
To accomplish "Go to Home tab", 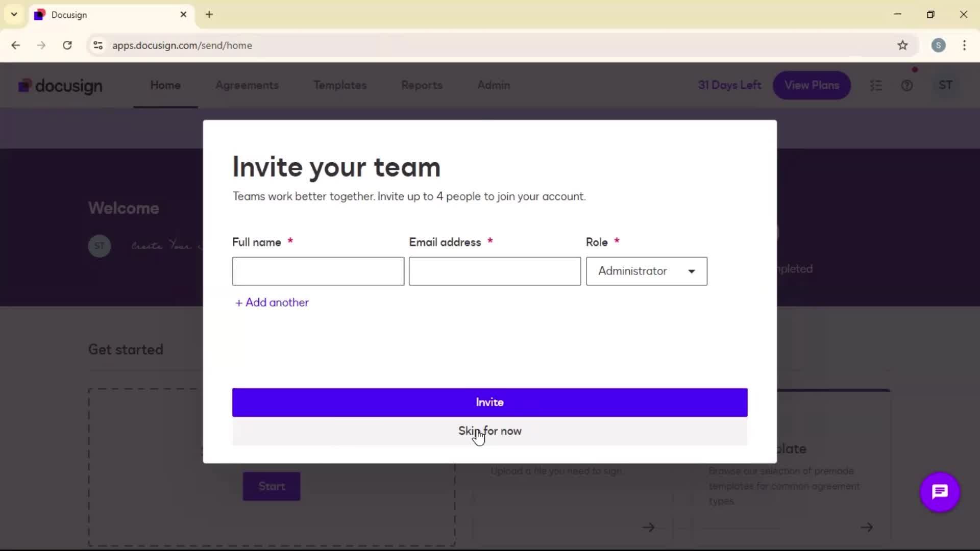I will [x=165, y=85].
